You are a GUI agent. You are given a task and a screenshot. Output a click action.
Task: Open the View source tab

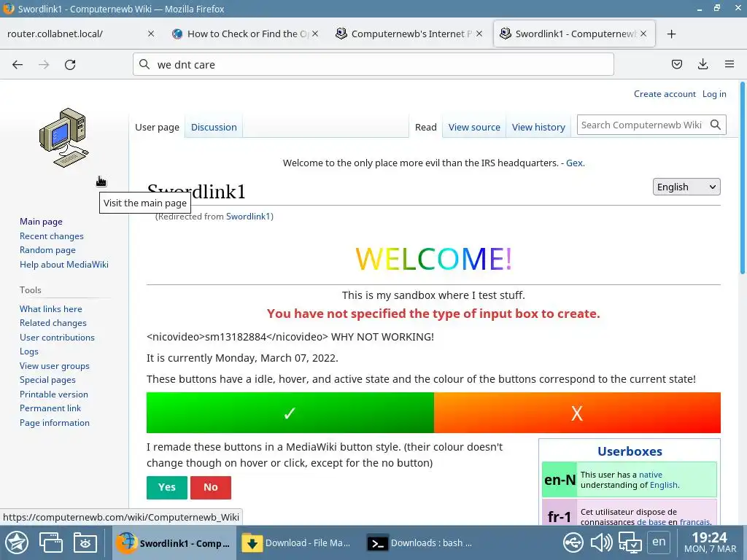(474, 127)
